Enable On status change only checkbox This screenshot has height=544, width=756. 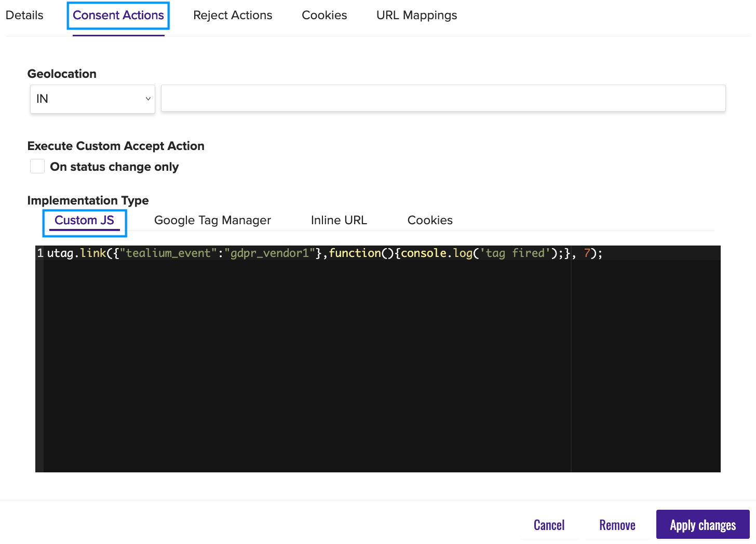[37, 166]
